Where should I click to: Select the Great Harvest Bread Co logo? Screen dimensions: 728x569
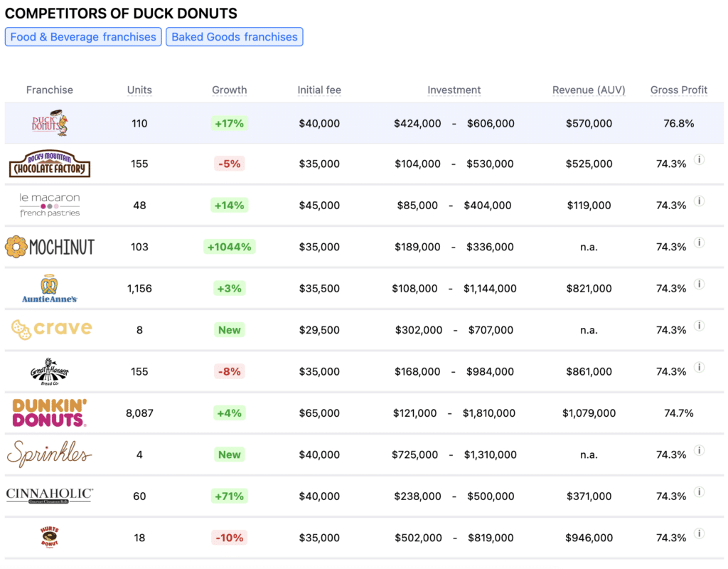pos(50,371)
